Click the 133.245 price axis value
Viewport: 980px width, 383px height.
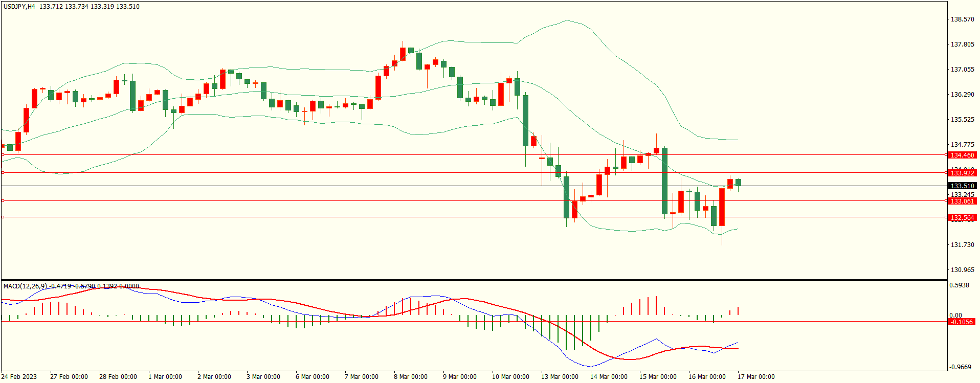point(962,195)
